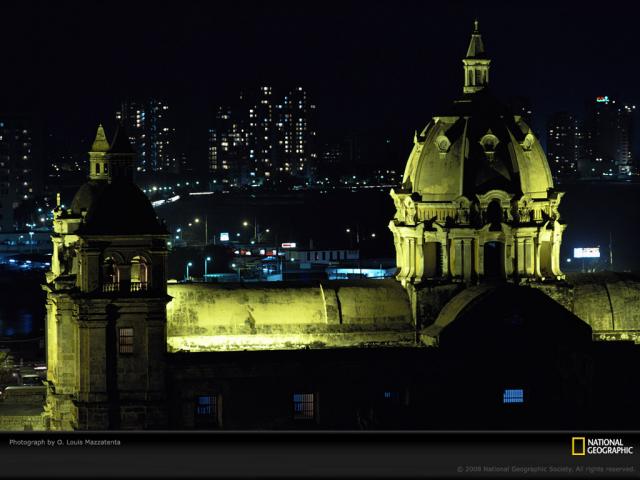Click the National Geographic wordmark text
Image resolution: width=640 pixels, height=480 pixels.
[x=610, y=446]
